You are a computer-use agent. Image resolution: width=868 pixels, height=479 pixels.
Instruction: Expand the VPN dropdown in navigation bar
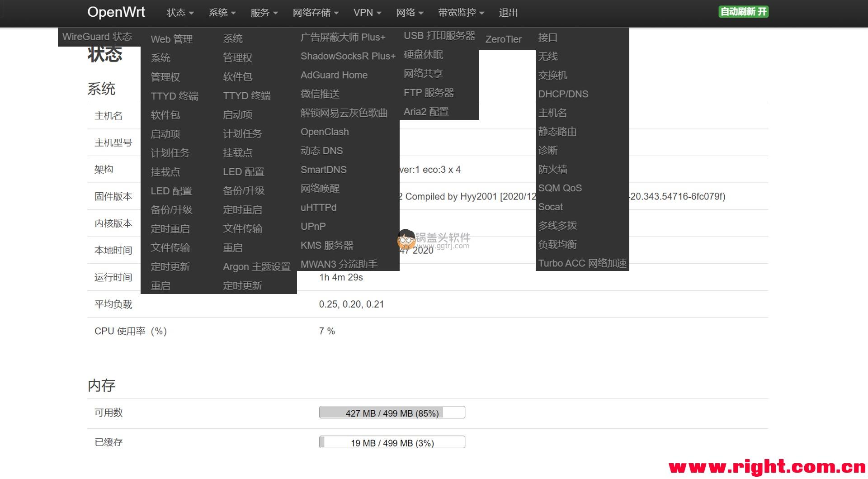367,13
